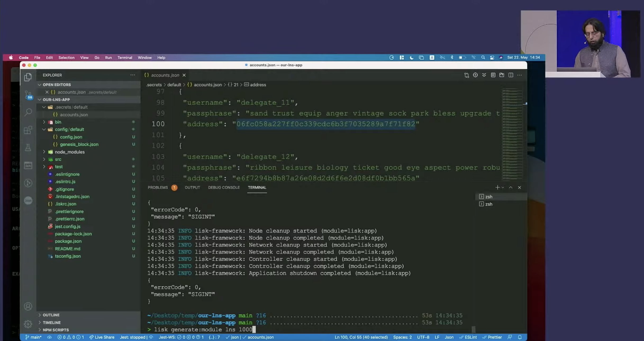Image resolution: width=644 pixels, height=341 pixels.
Task: Switch to the Problems tab
Action: 158,187
